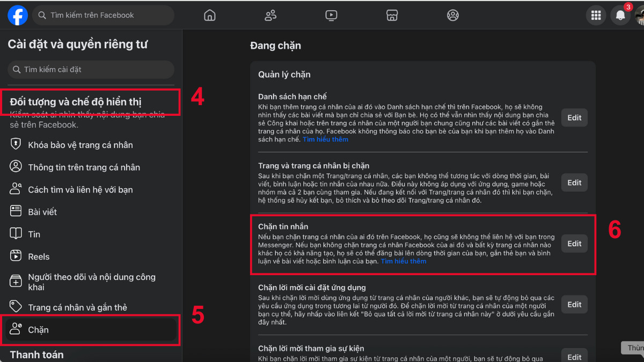Click the Facebook logo icon
Screen dimensions: 644x362
[x=18, y=15]
